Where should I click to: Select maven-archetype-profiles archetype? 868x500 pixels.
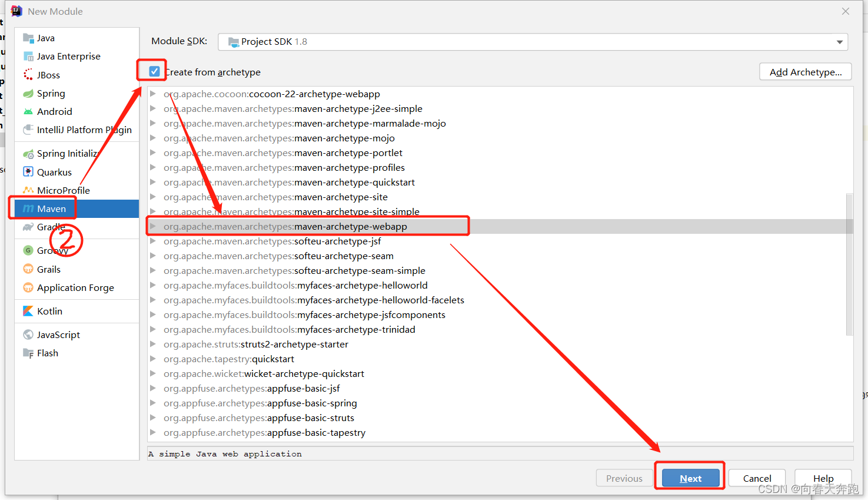(x=500, y=167)
